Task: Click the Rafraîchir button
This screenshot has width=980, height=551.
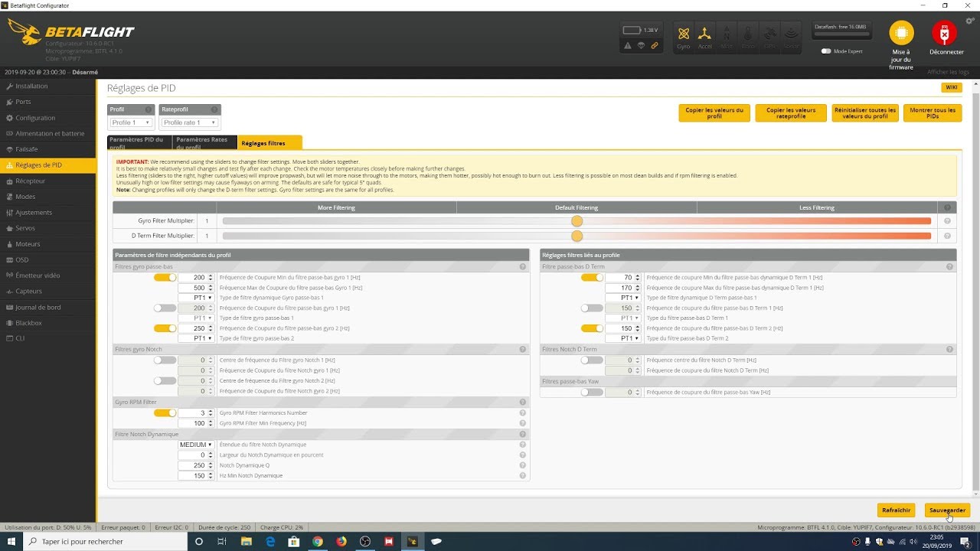Action: 897,510
